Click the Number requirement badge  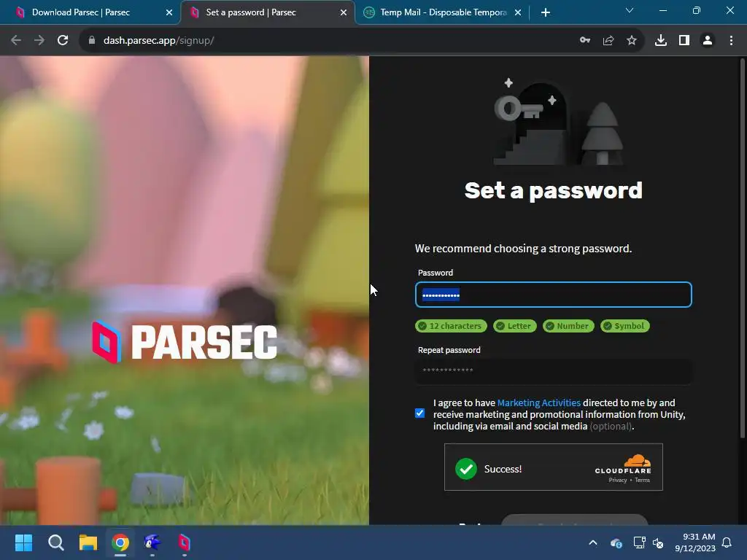point(568,326)
